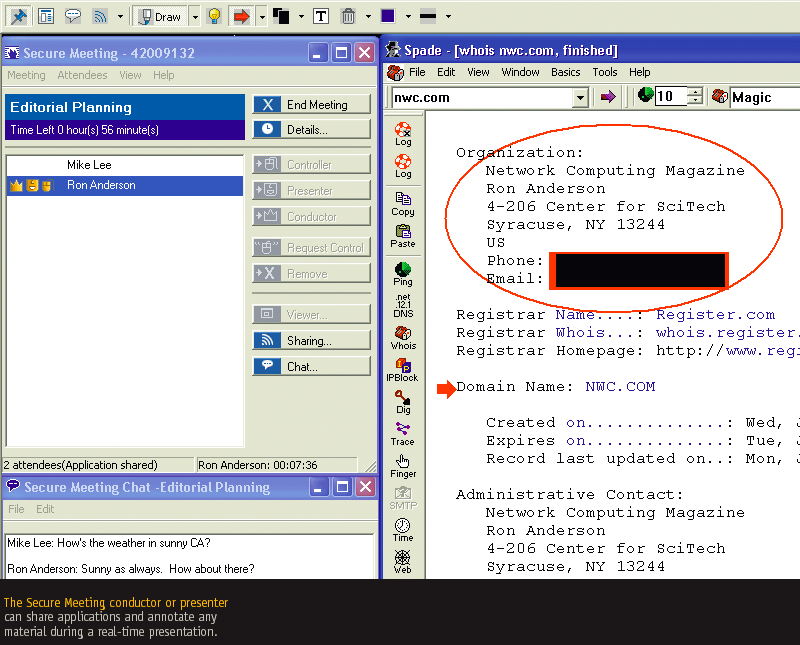This screenshot has height=645, width=800.
Task: Open File menu in Secure Meeting Chat
Action: 16,509
